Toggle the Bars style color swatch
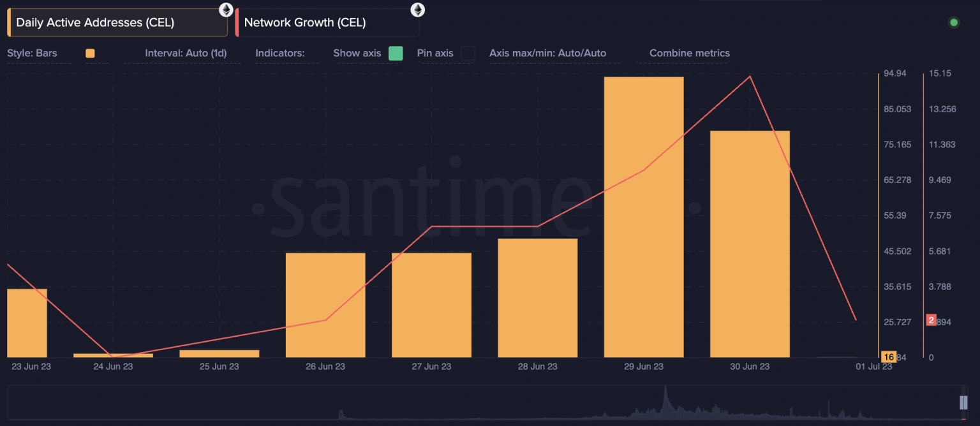This screenshot has width=980, height=426. click(90, 54)
